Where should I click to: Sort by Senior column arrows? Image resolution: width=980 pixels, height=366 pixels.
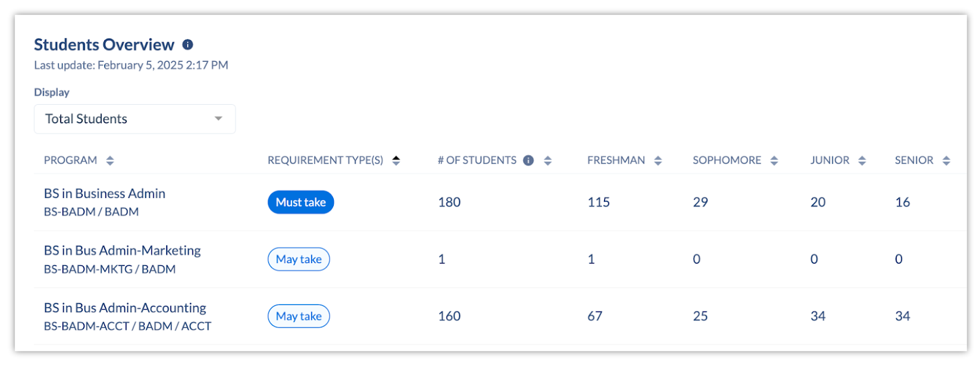pos(946,161)
